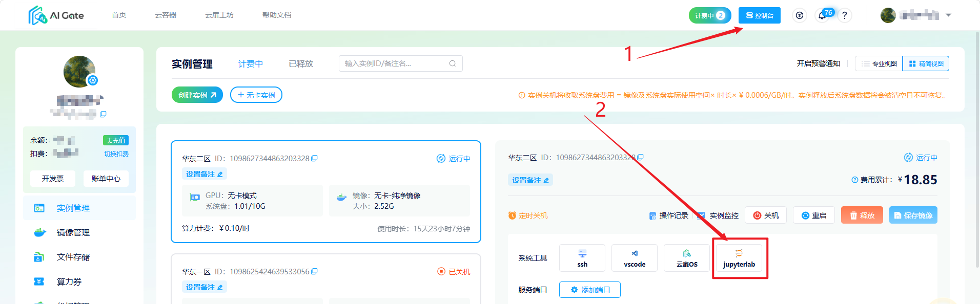
Task: Open the help question mark icon
Action: coord(845,15)
